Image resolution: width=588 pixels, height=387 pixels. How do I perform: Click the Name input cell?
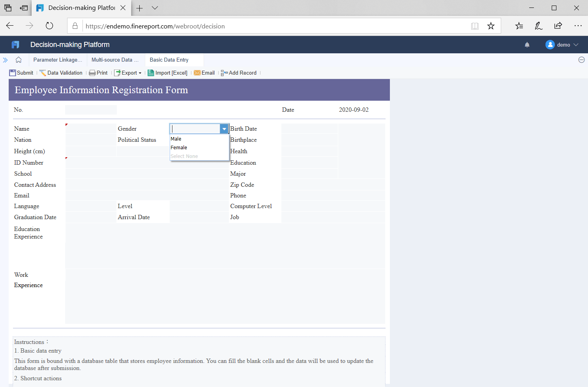(x=91, y=129)
